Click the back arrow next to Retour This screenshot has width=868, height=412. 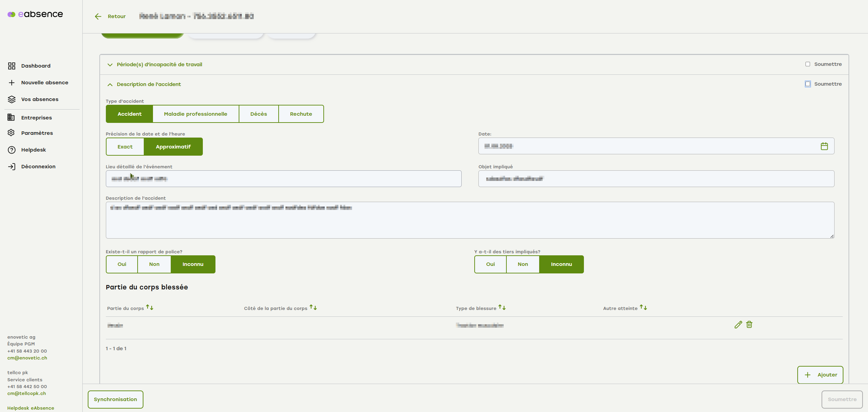tap(98, 16)
